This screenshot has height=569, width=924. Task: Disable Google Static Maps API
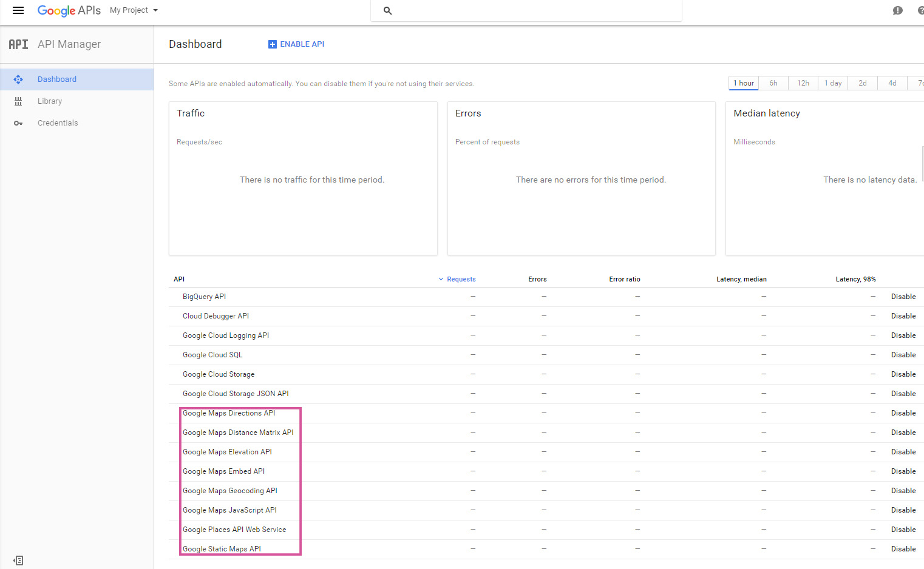(903, 549)
